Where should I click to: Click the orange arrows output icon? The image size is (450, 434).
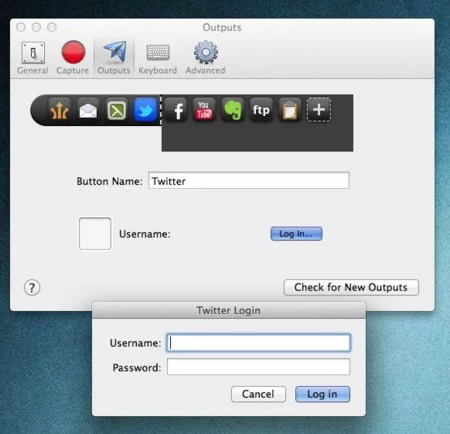click(x=59, y=110)
